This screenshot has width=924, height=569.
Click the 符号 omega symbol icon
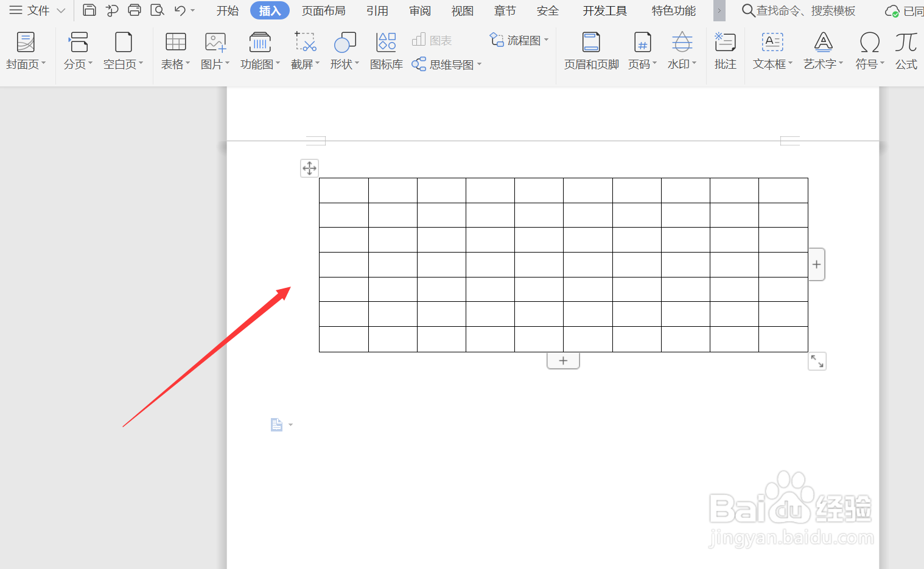tap(869, 43)
